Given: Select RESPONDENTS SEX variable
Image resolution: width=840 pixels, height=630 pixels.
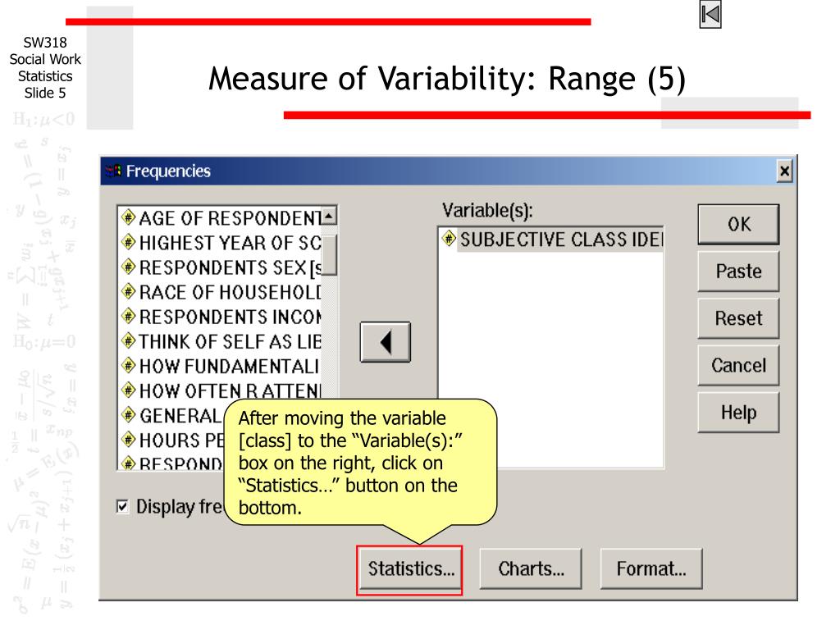Looking at the screenshot, I should 221,268.
